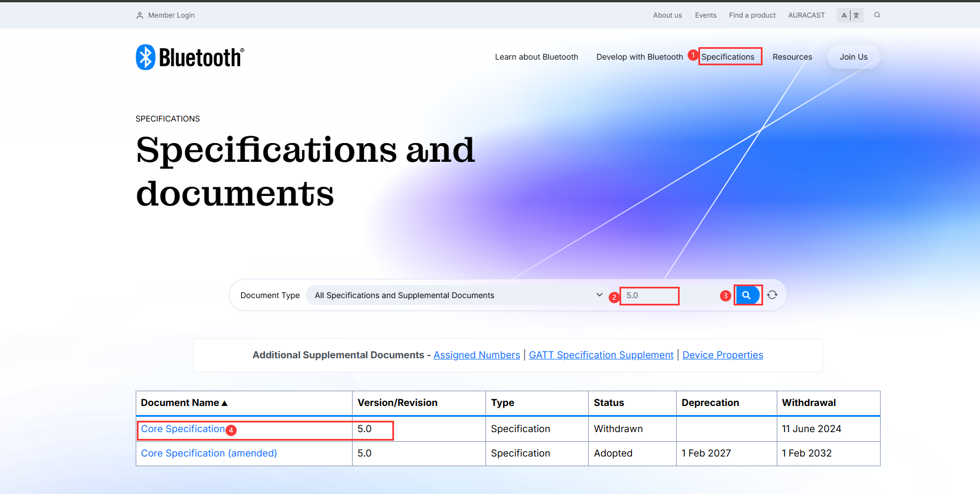This screenshot has width=980, height=494.
Task: Open GATT Specification Supplement link
Action: point(601,355)
